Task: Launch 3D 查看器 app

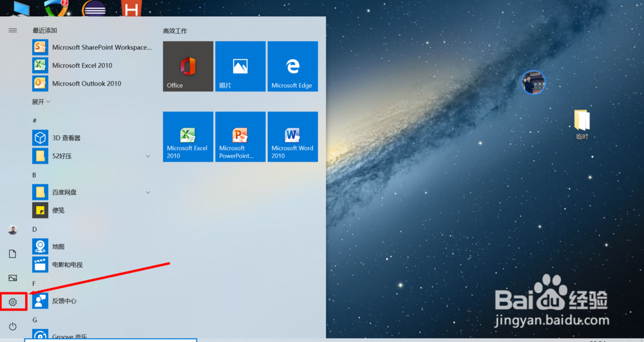Action: click(92, 138)
